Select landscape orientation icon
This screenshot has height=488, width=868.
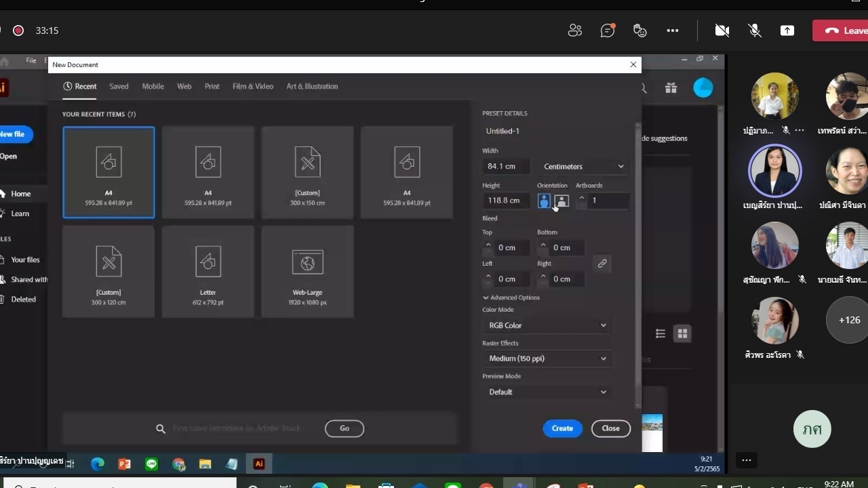point(561,201)
